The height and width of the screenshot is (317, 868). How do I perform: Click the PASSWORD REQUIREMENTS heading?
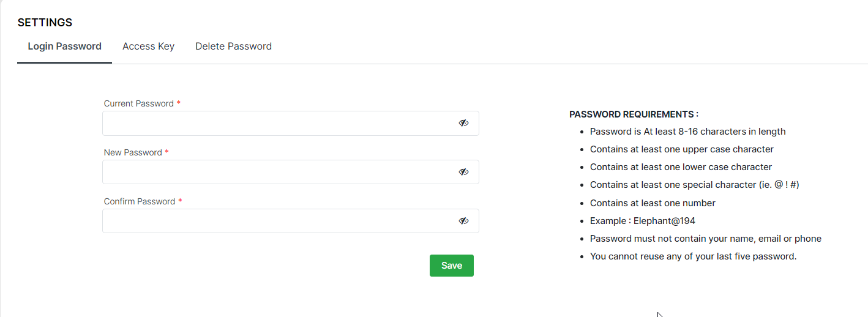coord(634,114)
